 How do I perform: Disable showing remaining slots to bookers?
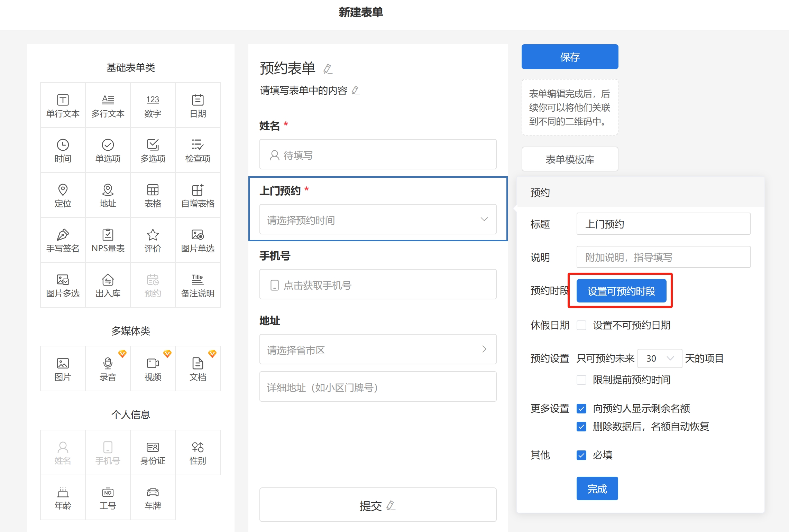click(x=581, y=409)
